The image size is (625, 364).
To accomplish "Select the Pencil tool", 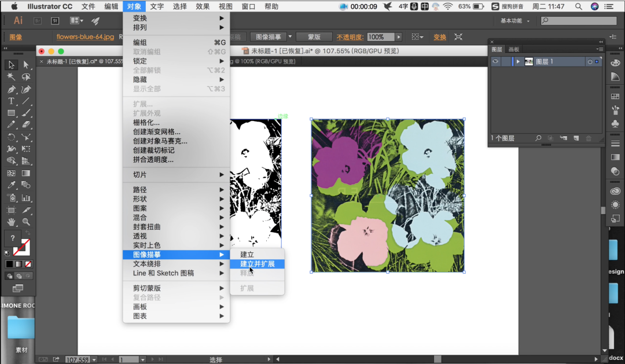I will pyautogui.click(x=11, y=125).
